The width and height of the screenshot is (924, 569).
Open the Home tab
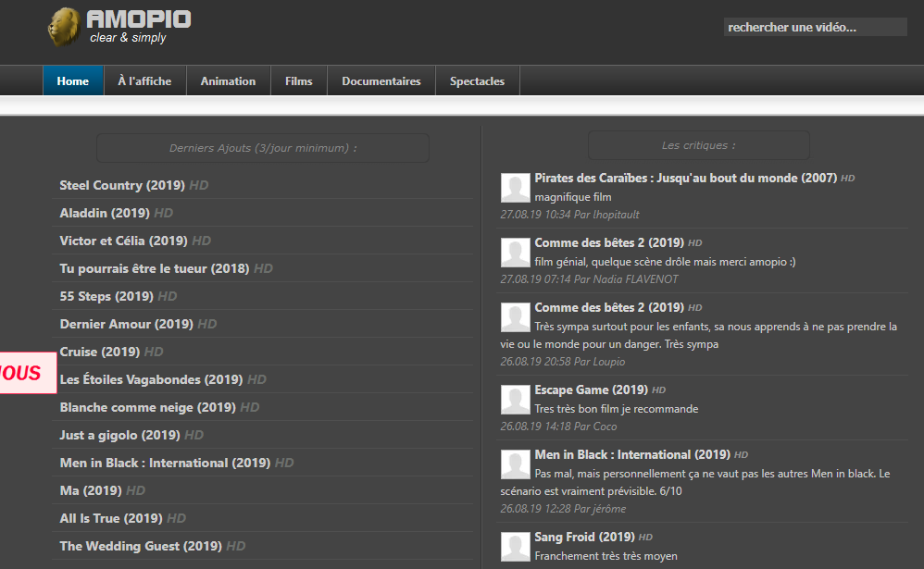pos(73,80)
